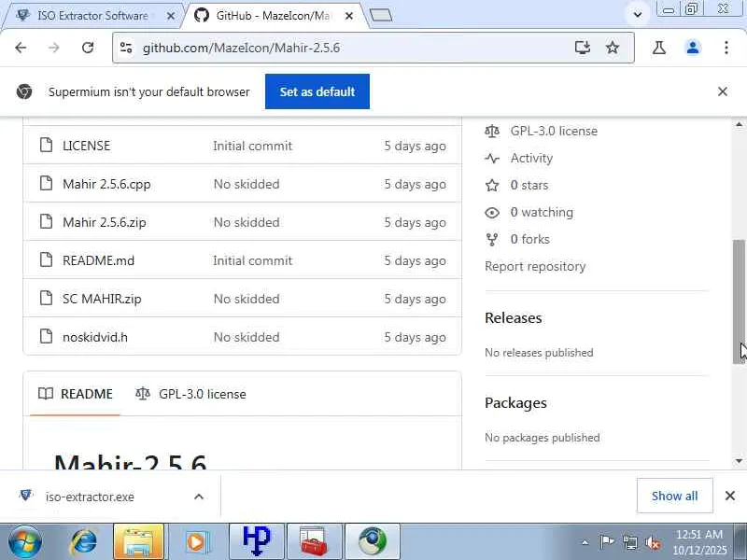Switch to ISO Extractor Software tab
The height and width of the screenshot is (560, 747).
pyautogui.click(x=91, y=16)
